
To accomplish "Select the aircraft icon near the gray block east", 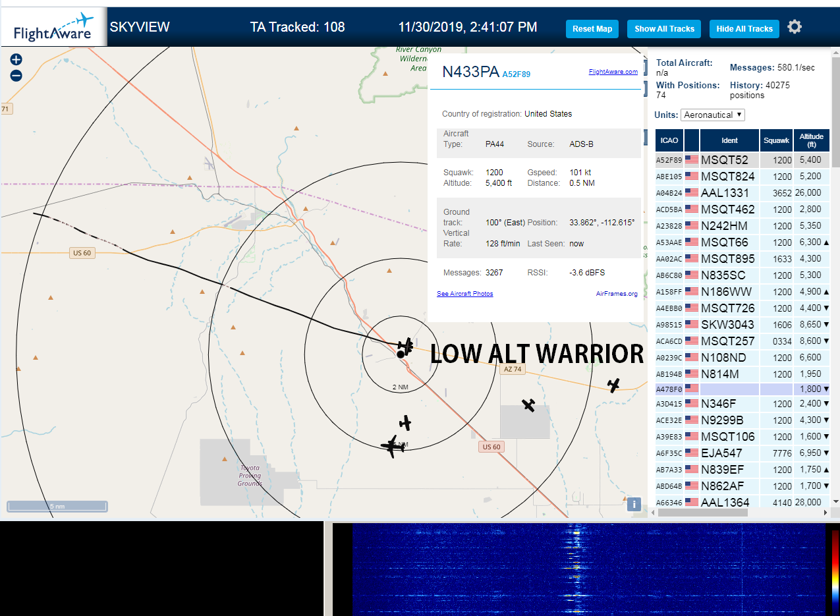I will 528,405.
